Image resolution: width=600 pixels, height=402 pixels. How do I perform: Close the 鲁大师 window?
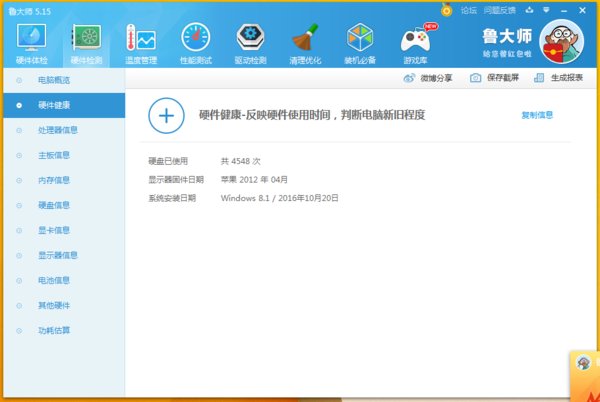tap(582, 10)
